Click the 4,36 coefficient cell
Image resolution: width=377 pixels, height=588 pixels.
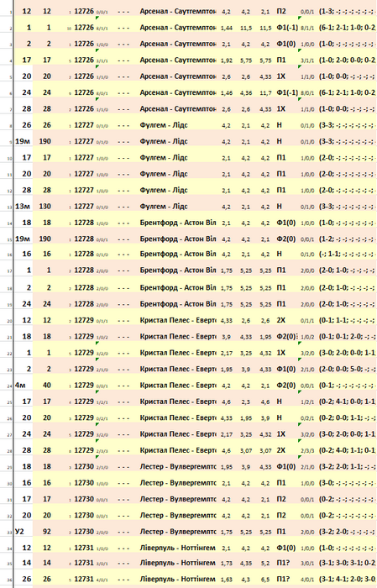(x=246, y=92)
